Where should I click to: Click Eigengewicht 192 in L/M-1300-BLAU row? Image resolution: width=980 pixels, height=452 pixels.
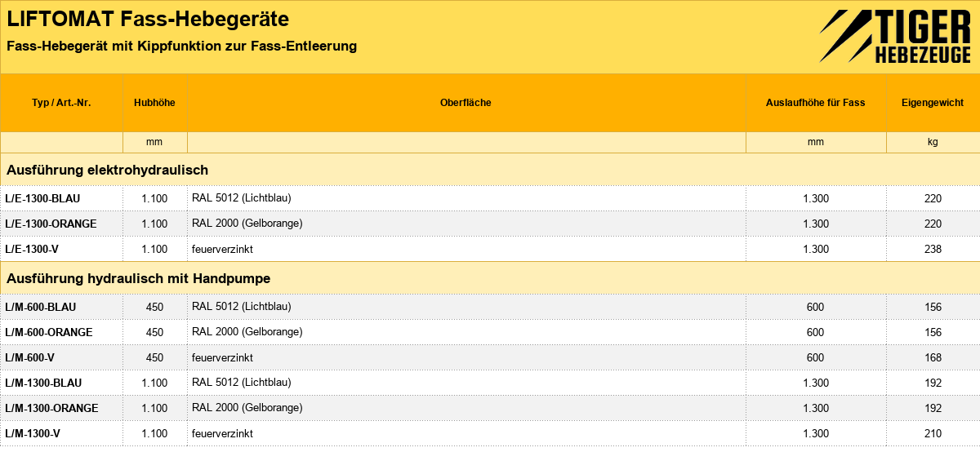coord(933,383)
